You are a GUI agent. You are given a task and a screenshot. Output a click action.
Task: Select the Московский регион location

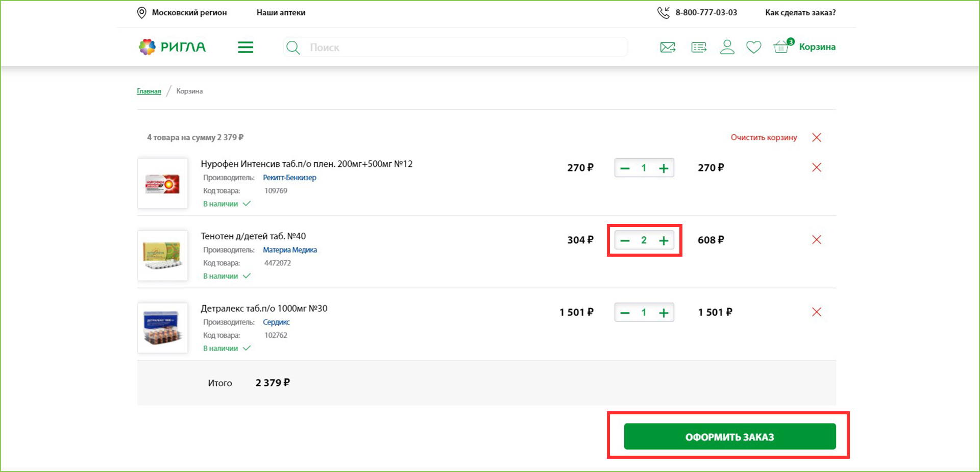point(189,13)
